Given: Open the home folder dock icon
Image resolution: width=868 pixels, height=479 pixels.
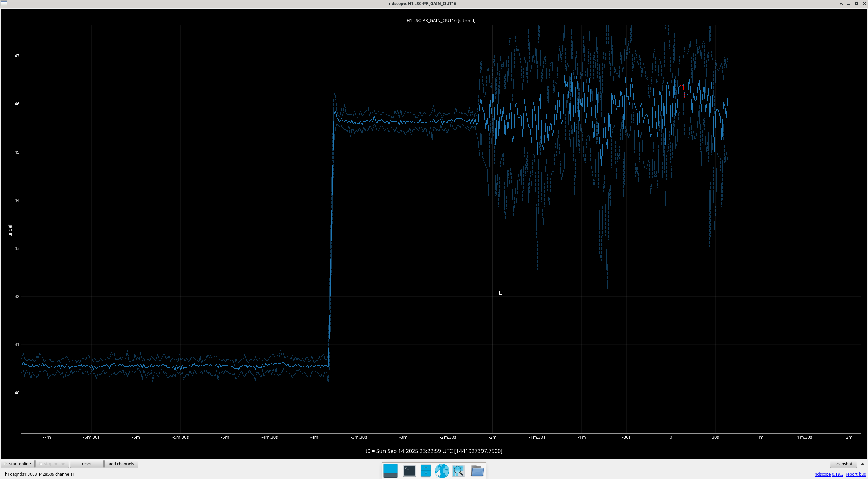Looking at the screenshot, I should click(x=477, y=471).
